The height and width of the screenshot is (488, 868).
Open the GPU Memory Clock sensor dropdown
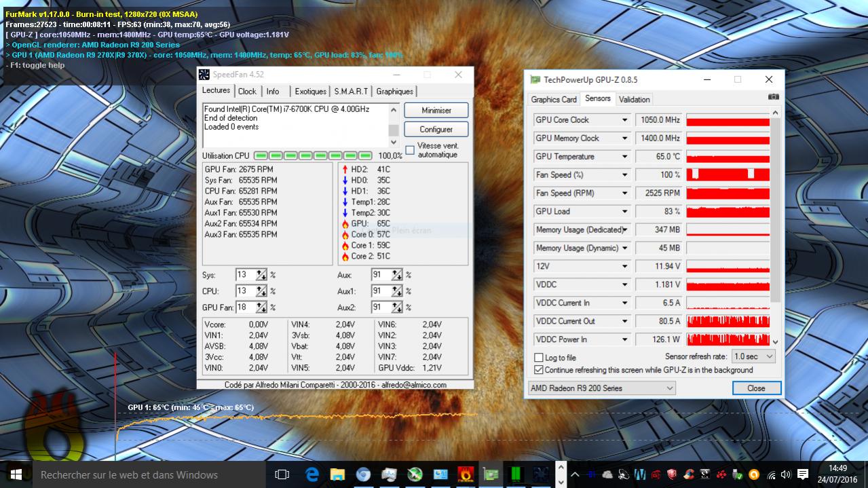click(624, 138)
